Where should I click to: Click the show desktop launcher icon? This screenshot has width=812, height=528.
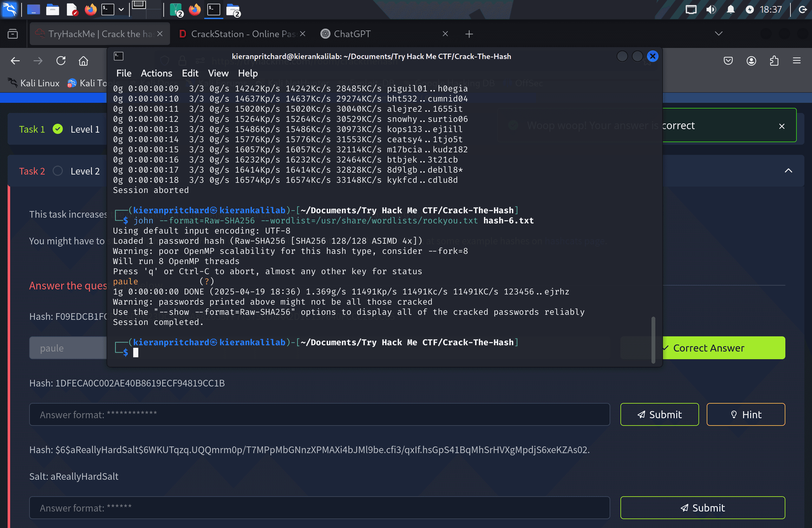pos(33,10)
